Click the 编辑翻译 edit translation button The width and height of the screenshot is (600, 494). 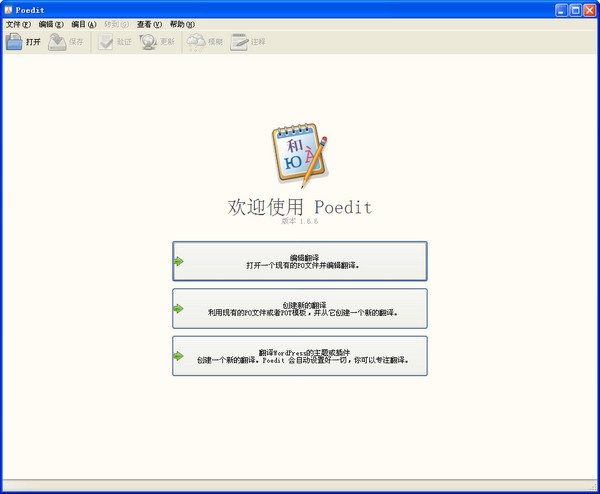300,261
